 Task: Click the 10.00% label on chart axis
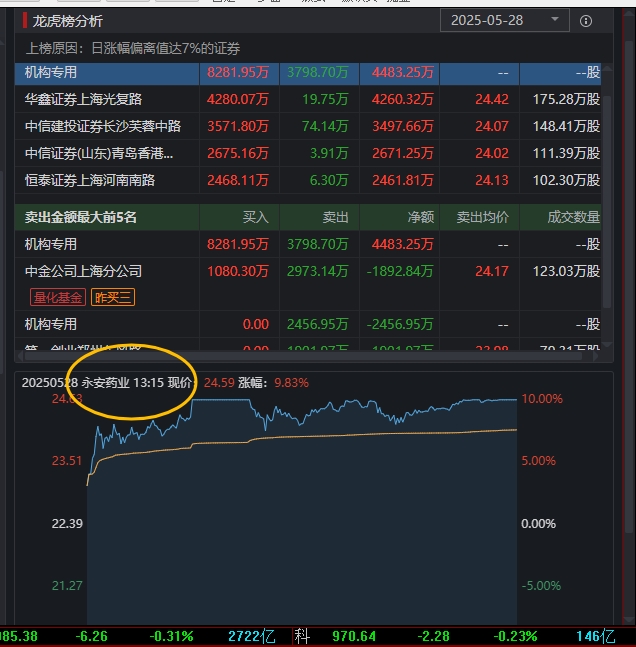click(x=542, y=399)
